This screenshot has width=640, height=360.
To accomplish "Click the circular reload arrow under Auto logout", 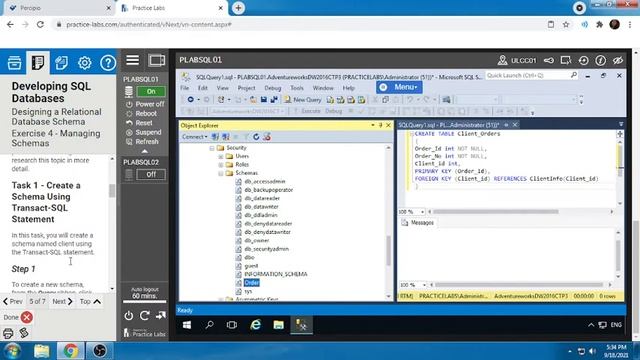I will [x=144, y=316].
